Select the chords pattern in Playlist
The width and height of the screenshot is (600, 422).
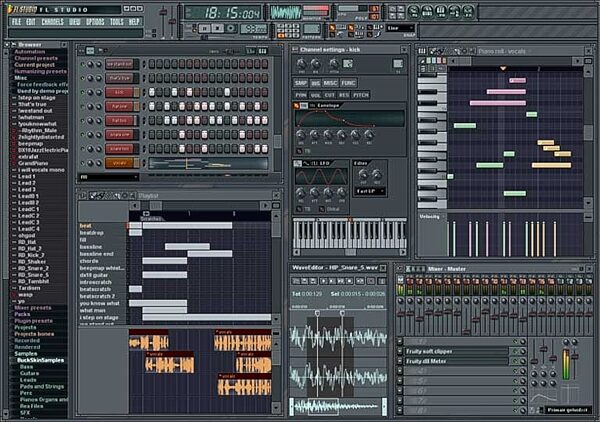(x=89, y=261)
